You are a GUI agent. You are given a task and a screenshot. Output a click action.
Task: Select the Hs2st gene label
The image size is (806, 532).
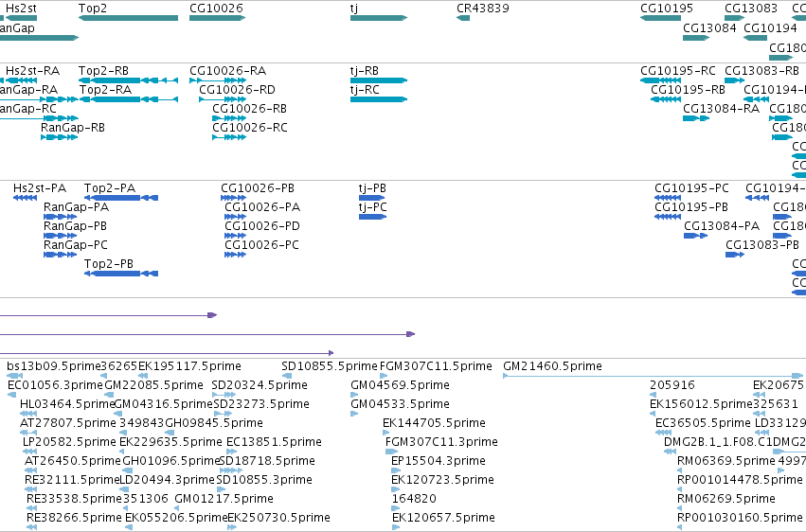(x=21, y=9)
